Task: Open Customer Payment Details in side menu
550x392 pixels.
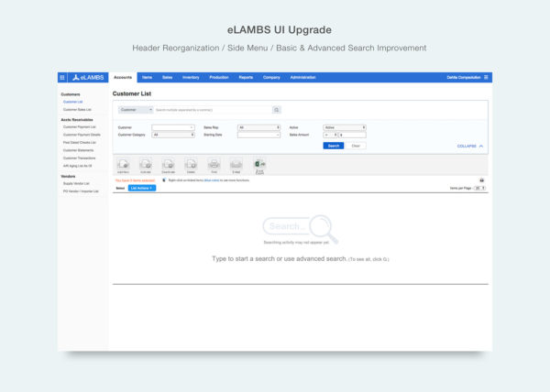Action: click(82, 135)
